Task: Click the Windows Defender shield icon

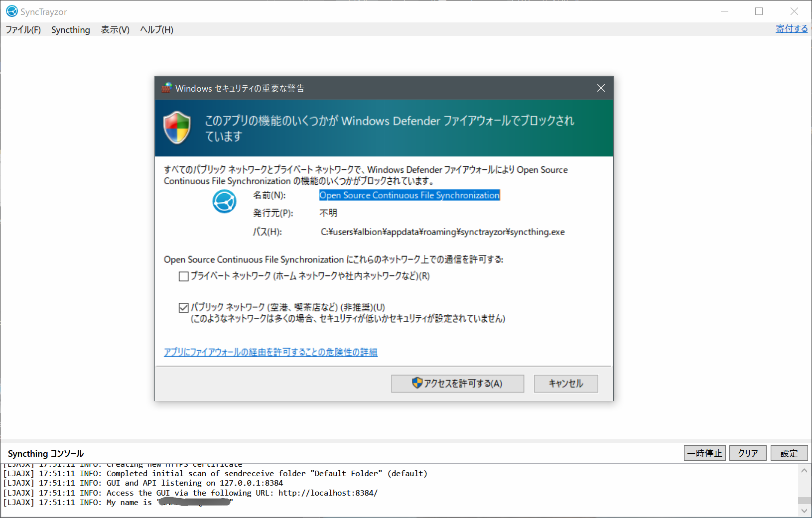Action: 177,128
